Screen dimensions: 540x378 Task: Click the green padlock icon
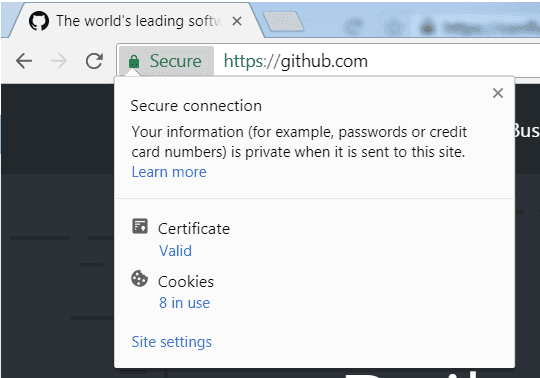point(134,61)
